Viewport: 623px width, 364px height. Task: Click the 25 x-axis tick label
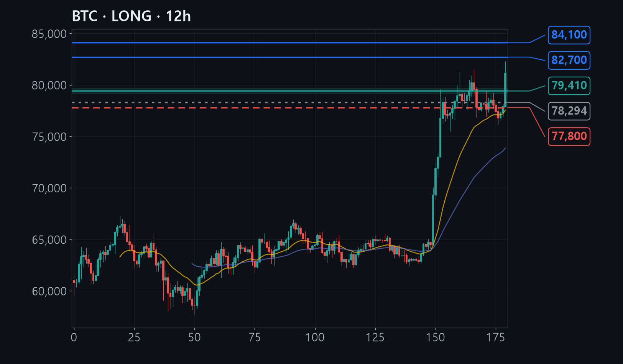[x=134, y=338]
